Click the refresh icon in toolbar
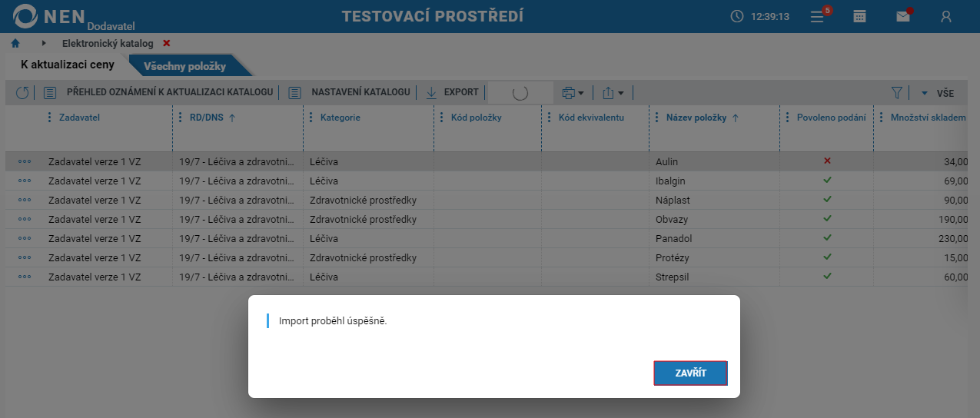 (x=22, y=92)
